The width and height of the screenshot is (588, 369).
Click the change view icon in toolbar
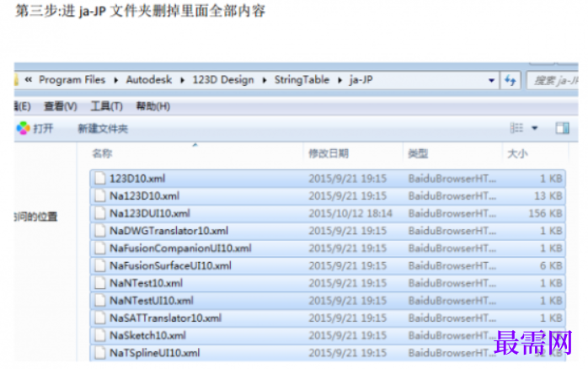tap(516, 128)
